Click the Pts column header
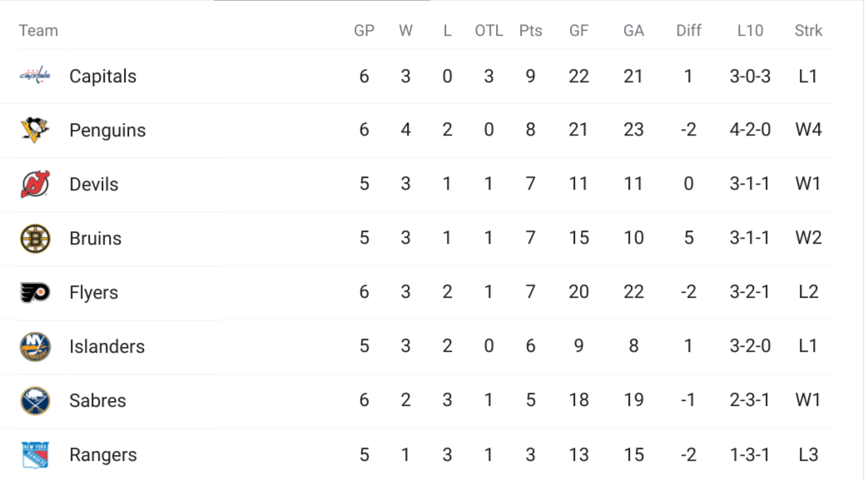Screen dimensions: 868x480 point(530,31)
